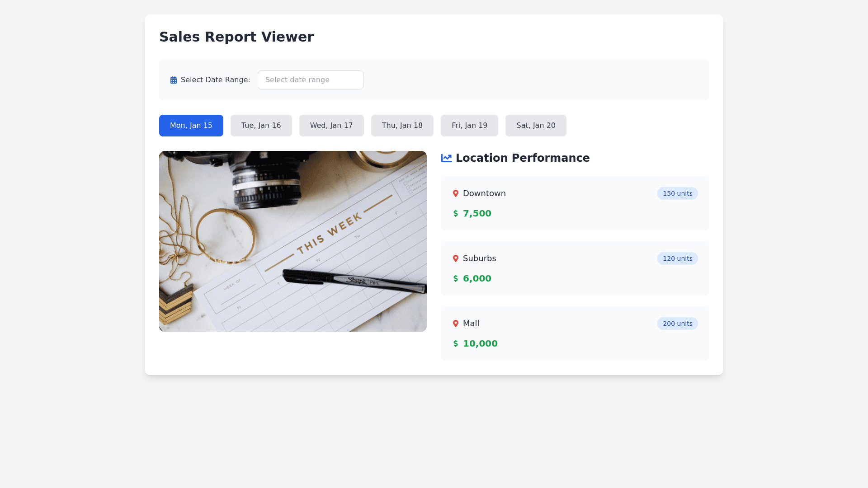Open the Select date range field
The image size is (868, 488).
click(x=310, y=80)
